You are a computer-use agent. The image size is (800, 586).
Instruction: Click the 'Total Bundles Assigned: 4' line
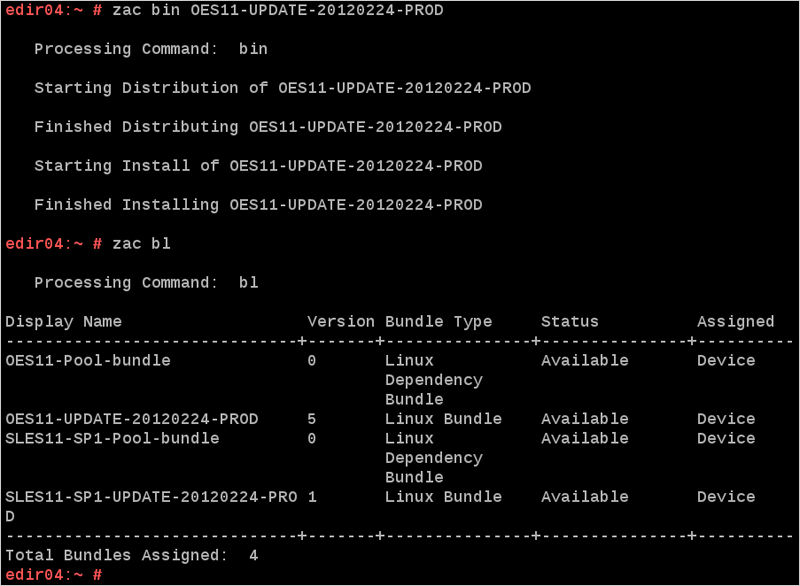[x=132, y=555]
